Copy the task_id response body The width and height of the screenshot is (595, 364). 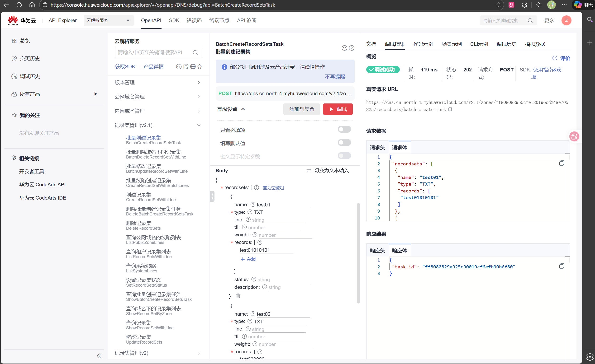[562, 266]
